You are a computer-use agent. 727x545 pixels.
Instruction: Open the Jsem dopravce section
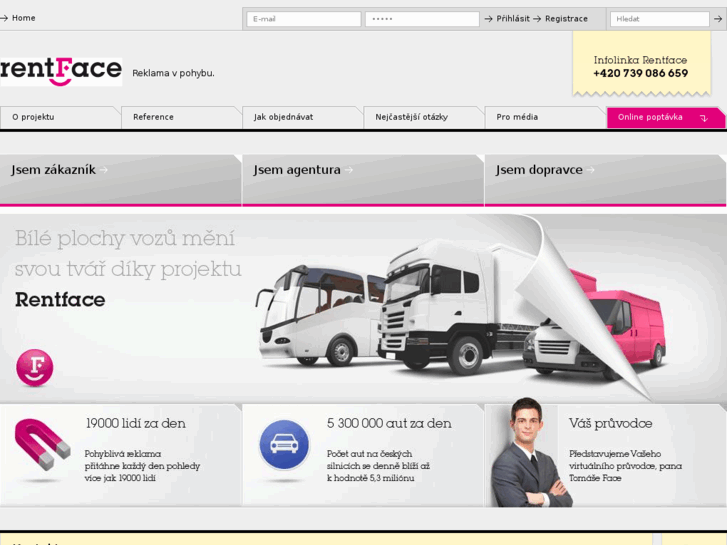point(605,180)
